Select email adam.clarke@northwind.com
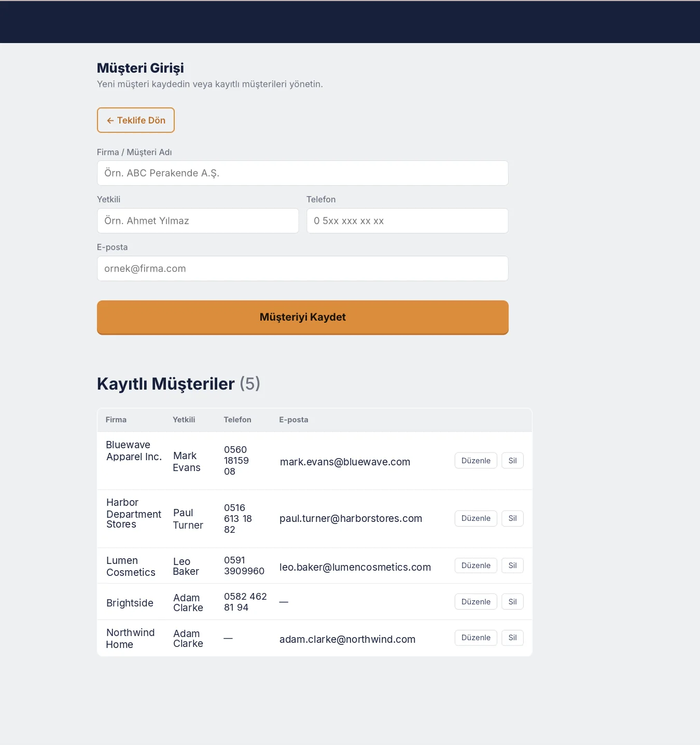Image resolution: width=700 pixels, height=745 pixels. pos(347,639)
